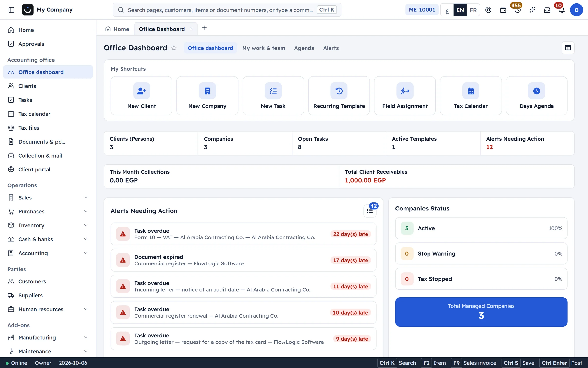Image resolution: width=588 pixels, height=368 pixels.
Task: Expand the Cash & banks section
Action: coord(48,239)
